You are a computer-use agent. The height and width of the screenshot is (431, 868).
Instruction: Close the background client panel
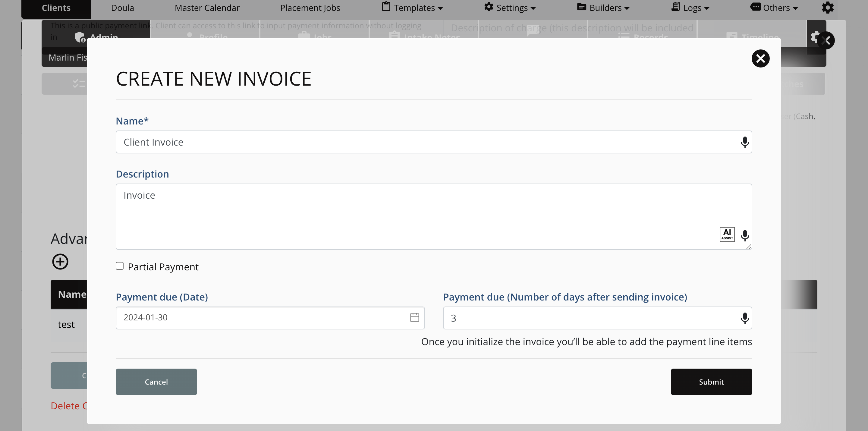(825, 40)
